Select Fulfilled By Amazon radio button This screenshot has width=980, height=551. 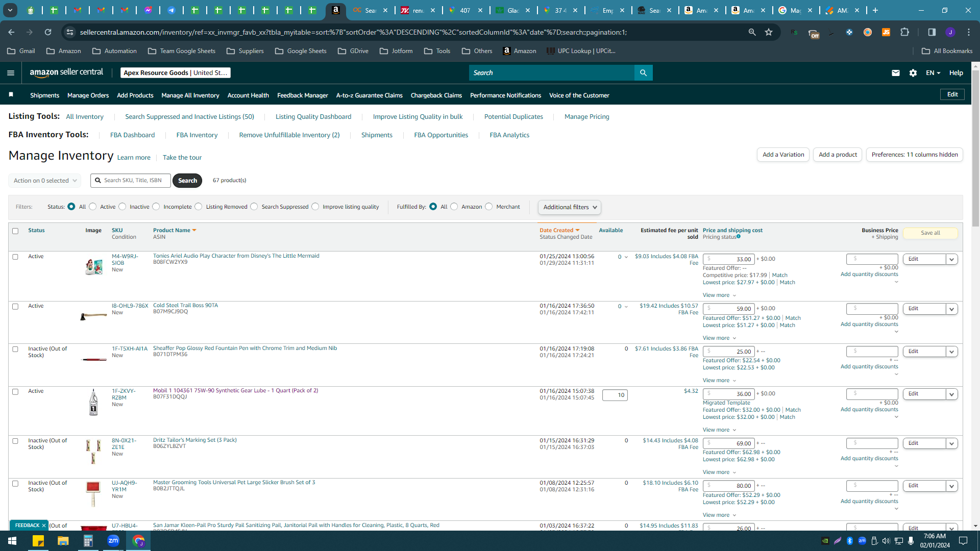pyautogui.click(x=454, y=207)
